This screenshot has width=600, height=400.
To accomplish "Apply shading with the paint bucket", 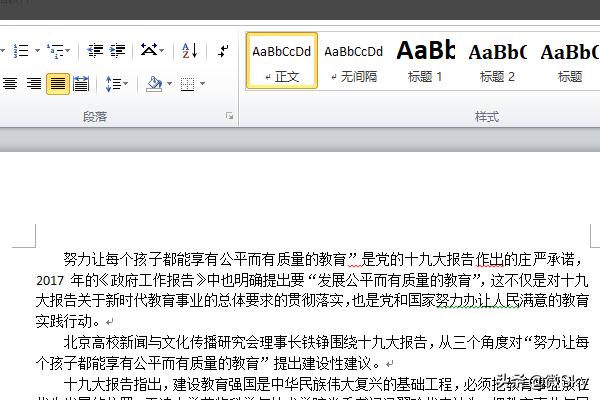I will pos(152,83).
